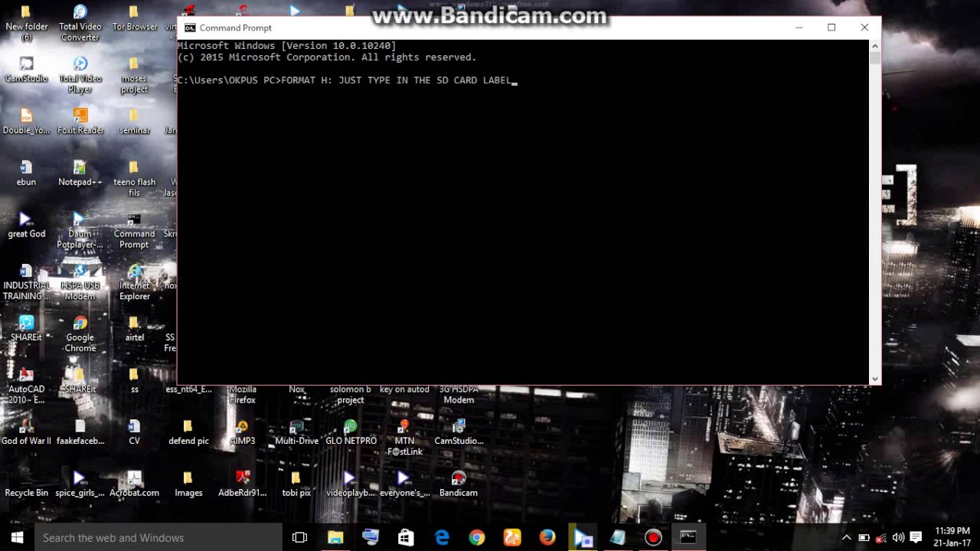Image resolution: width=980 pixels, height=551 pixels.
Task: Select the 'faakefaceb...' desktop file
Action: [80, 432]
